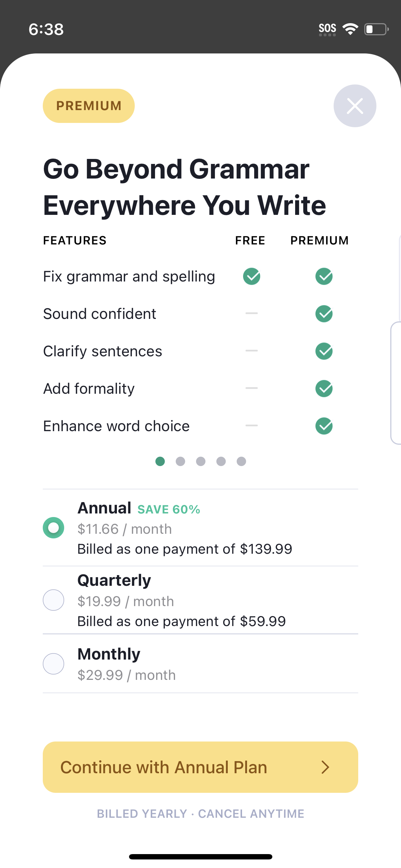401x868 pixels.
Task: Tap the Premium checkmark for Enhance word choice
Action: coord(324,425)
